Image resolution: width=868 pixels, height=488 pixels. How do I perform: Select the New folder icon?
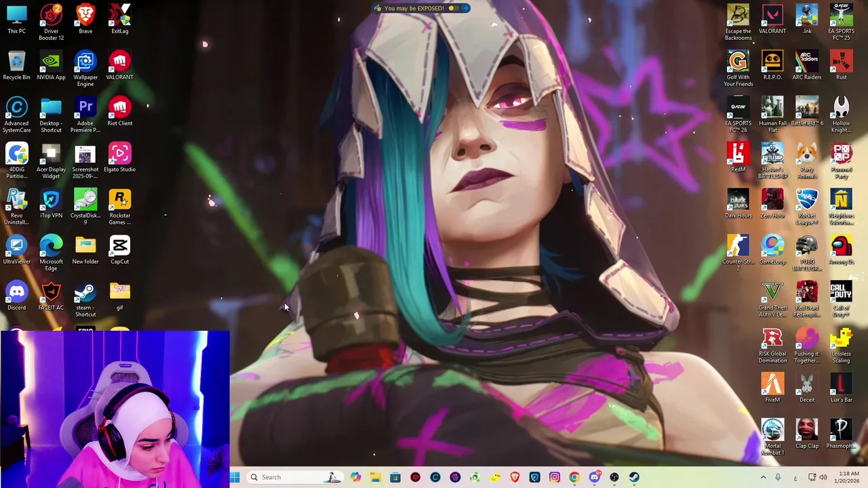(x=85, y=249)
